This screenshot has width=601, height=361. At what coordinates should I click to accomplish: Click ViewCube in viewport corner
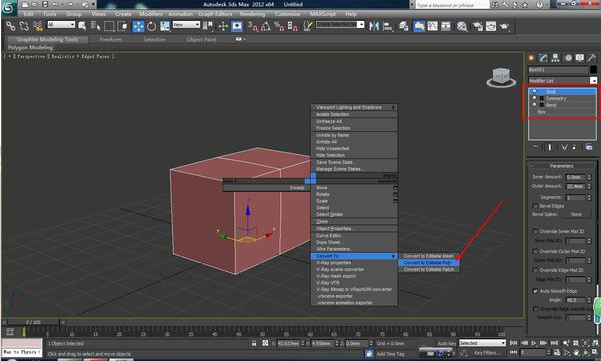pos(501,77)
